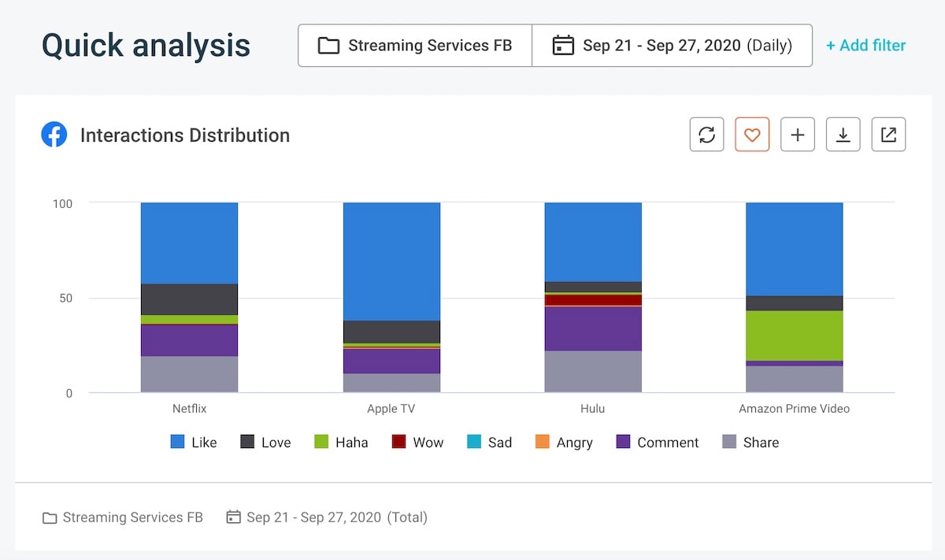Click the Hulu axis label
The height and width of the screenshot is (560, 945).
tap(593, 409)
